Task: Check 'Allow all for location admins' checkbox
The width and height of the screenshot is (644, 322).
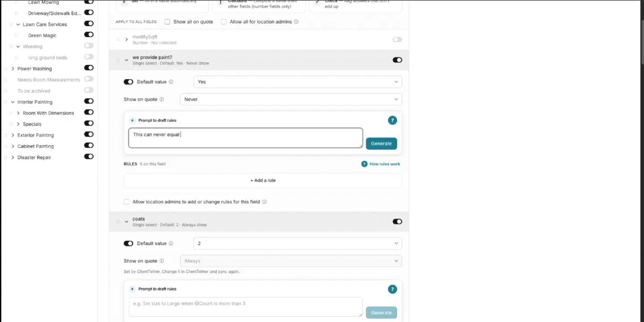Action: (x=224, y=21)
